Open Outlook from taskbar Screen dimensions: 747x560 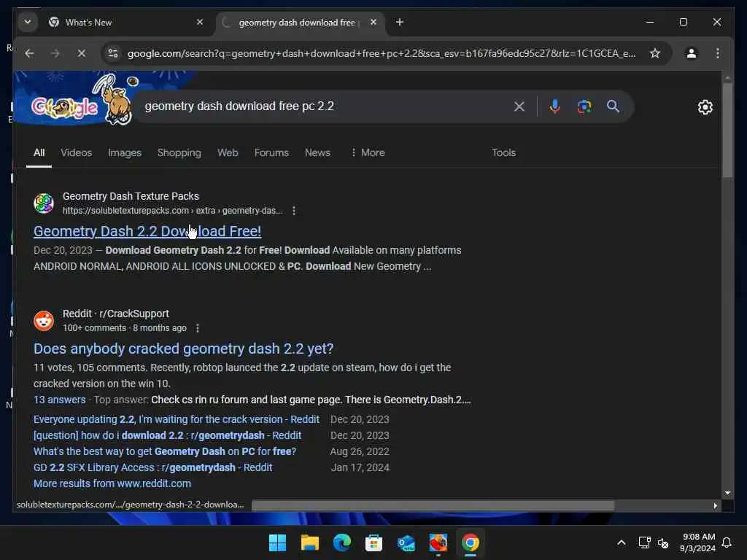pos(406,542)
